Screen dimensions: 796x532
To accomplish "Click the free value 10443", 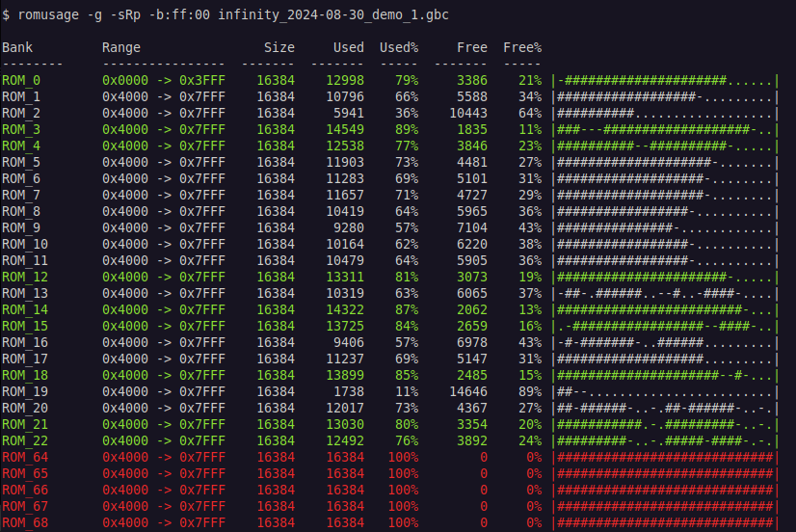I will click(468, 113).
